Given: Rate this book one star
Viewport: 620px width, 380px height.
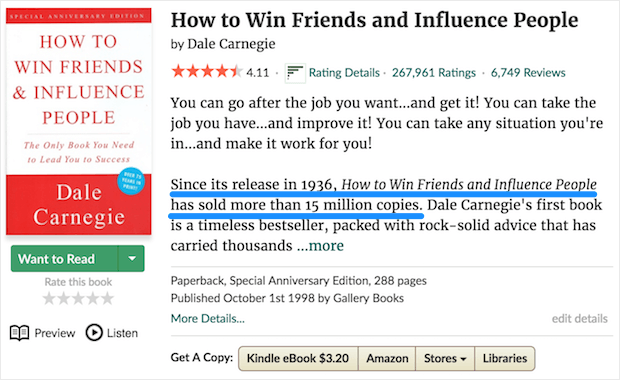Looking at the screenshot, I should pyautogui.click(x=49, y=299).
